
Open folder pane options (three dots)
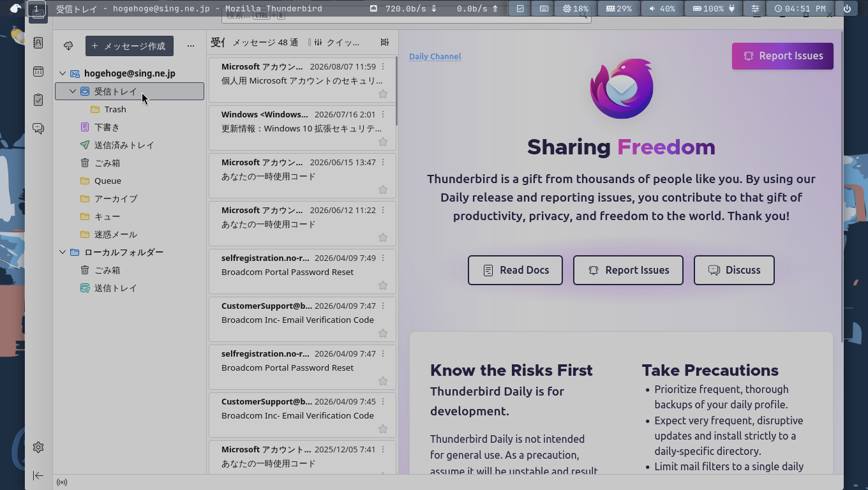click(190, 46)
